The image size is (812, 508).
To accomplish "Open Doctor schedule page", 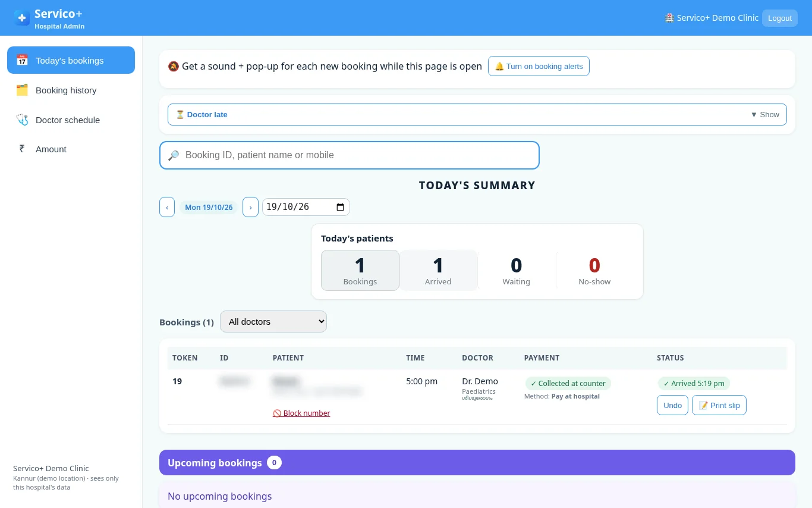I will pyautogui.click(x=71, y=120).
